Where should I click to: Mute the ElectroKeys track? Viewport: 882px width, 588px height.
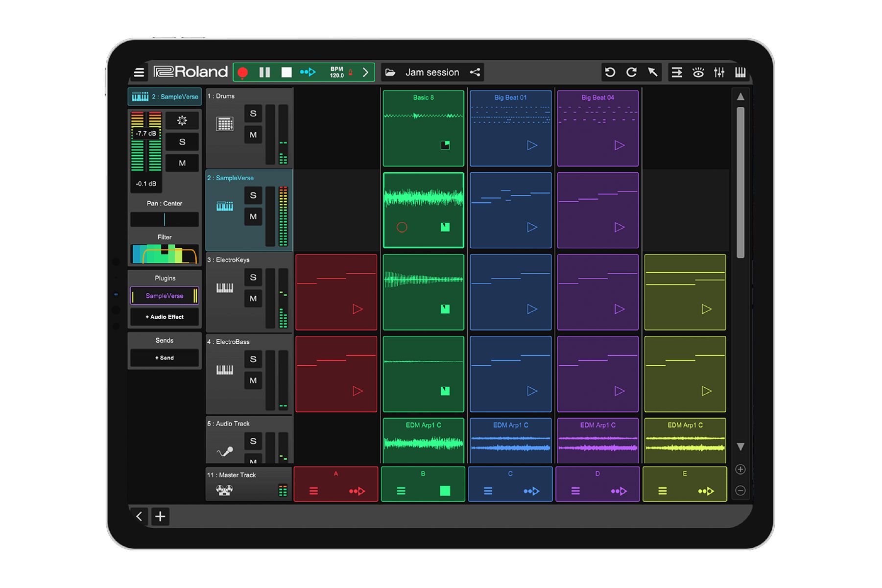pos(253,299)
